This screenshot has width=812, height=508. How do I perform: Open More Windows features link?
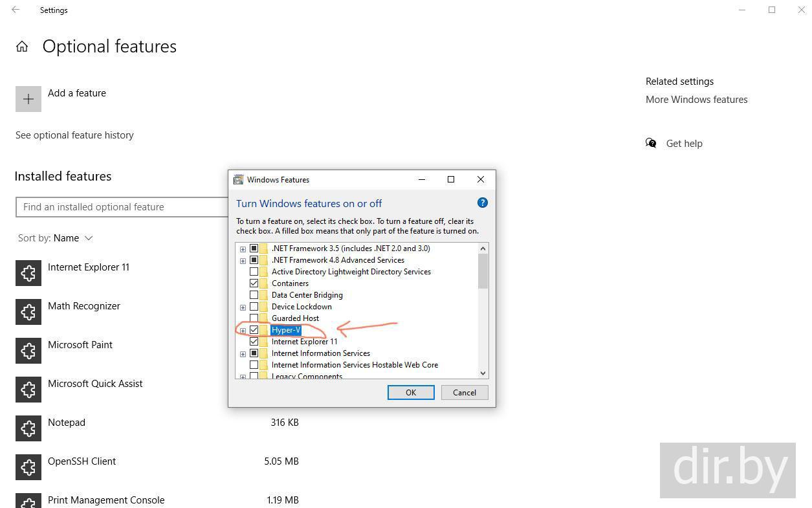(696, 100)
